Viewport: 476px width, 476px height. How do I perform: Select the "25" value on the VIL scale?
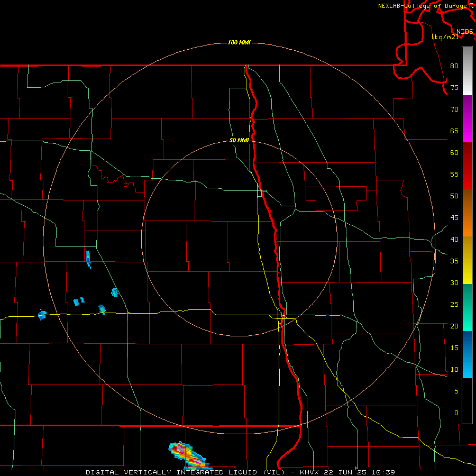[x=454, y=304]
